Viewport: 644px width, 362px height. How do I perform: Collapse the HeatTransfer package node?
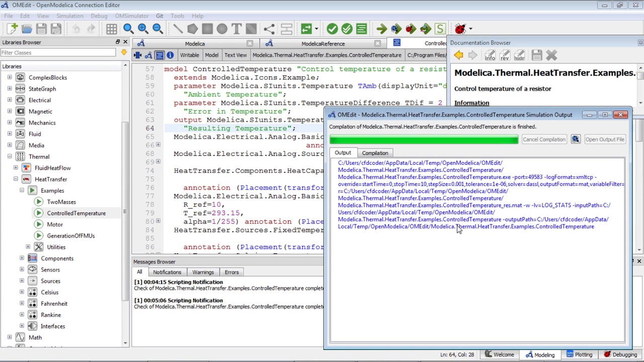(16, 179)
